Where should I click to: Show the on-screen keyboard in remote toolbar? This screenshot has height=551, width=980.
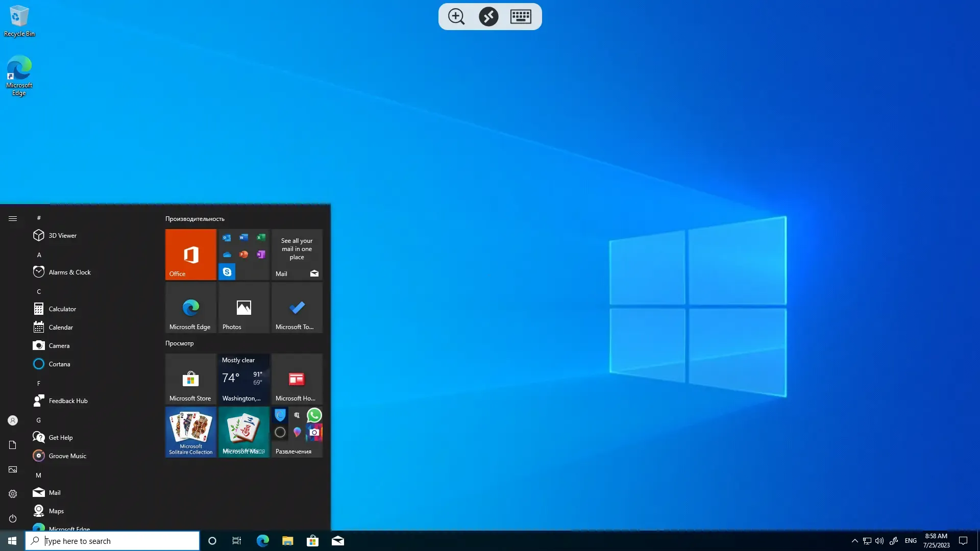(x=521, y=17)
